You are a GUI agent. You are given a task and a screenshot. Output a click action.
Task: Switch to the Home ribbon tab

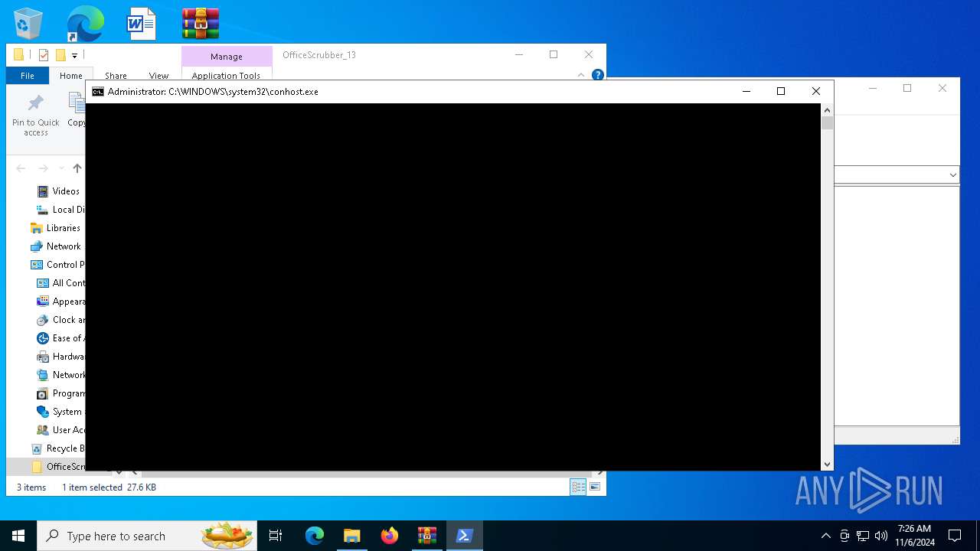pos(71,76)
